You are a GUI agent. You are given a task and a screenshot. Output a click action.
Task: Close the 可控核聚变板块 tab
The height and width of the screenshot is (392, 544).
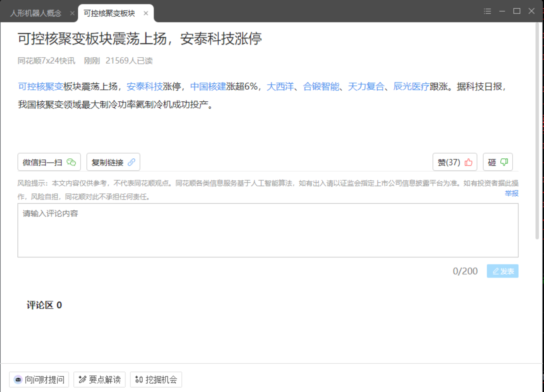coord(146,13)
